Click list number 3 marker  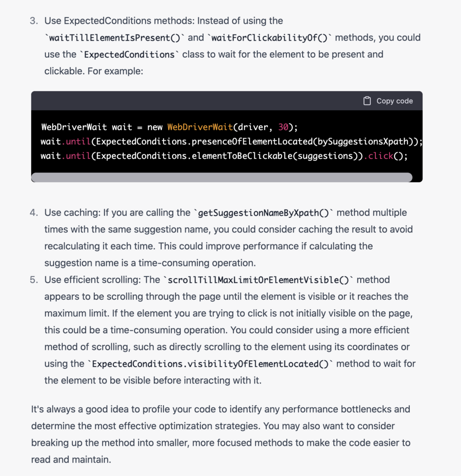pyautogui.click(x=34, y=21)
